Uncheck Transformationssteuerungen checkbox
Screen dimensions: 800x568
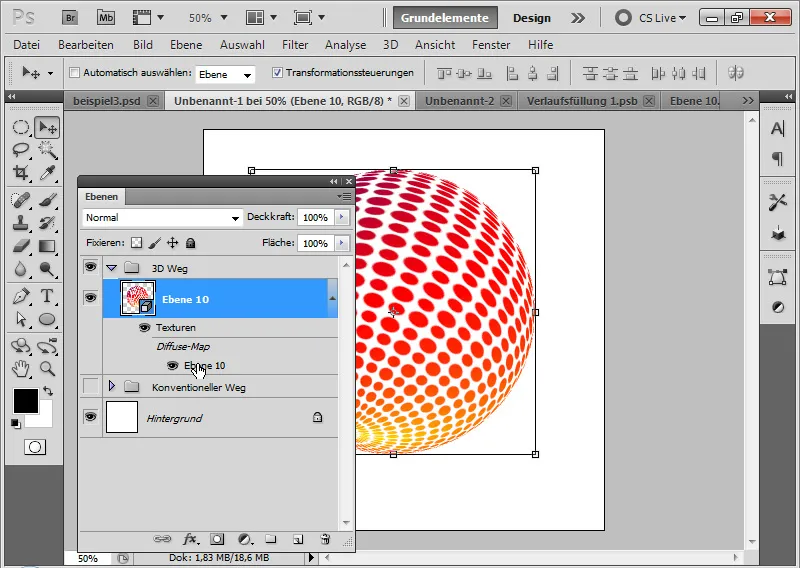coord(277,72)
